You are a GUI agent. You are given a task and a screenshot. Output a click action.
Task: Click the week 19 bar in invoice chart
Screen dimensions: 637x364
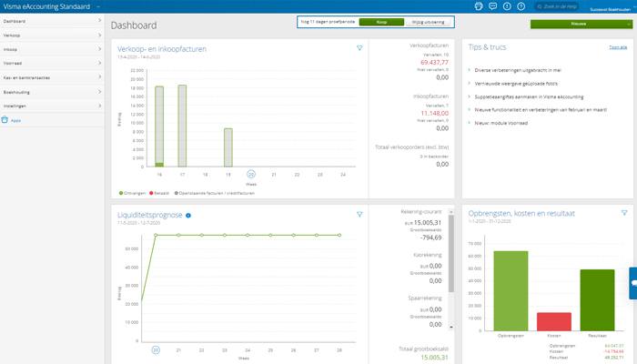click(228, 147)
